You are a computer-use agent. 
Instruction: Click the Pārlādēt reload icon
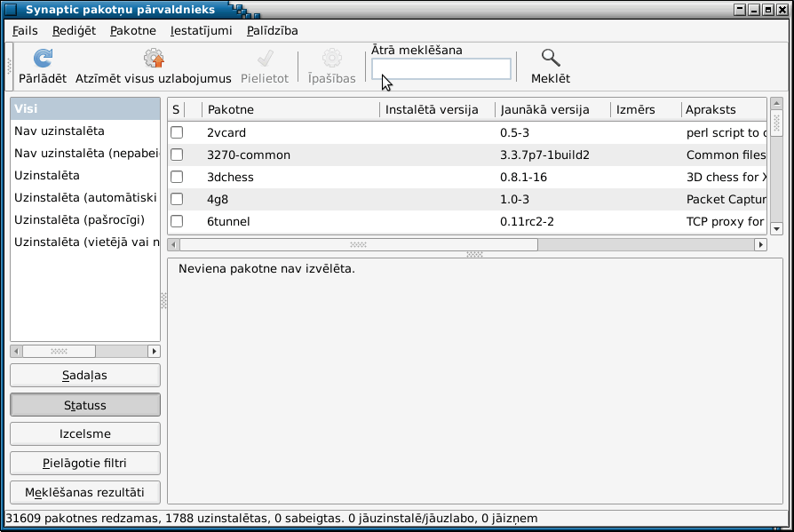click(x=43, y=59)
